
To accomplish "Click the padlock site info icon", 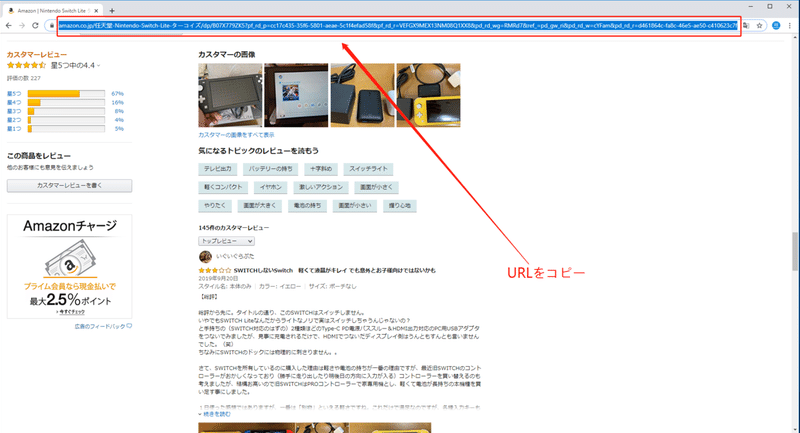I will [52, 26].
